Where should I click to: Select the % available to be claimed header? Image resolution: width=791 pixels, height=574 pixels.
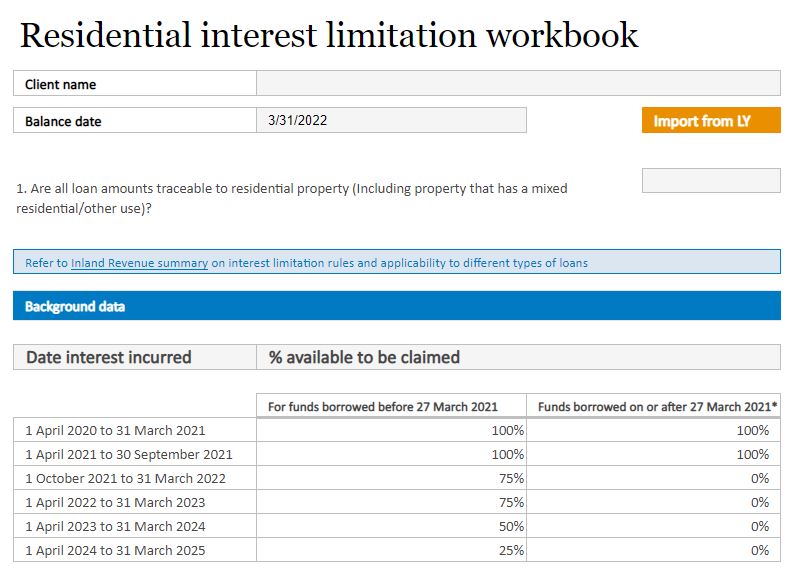[518, 357]
